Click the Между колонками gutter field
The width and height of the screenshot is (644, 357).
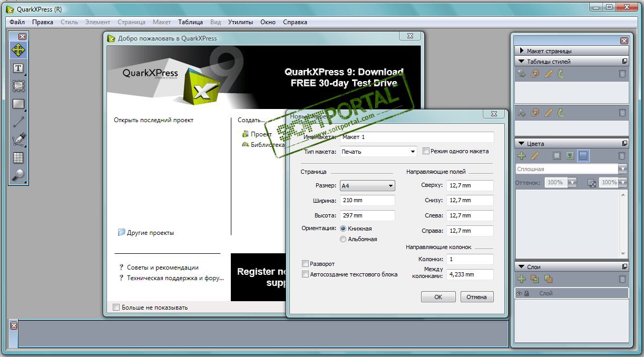pos(470,274)
